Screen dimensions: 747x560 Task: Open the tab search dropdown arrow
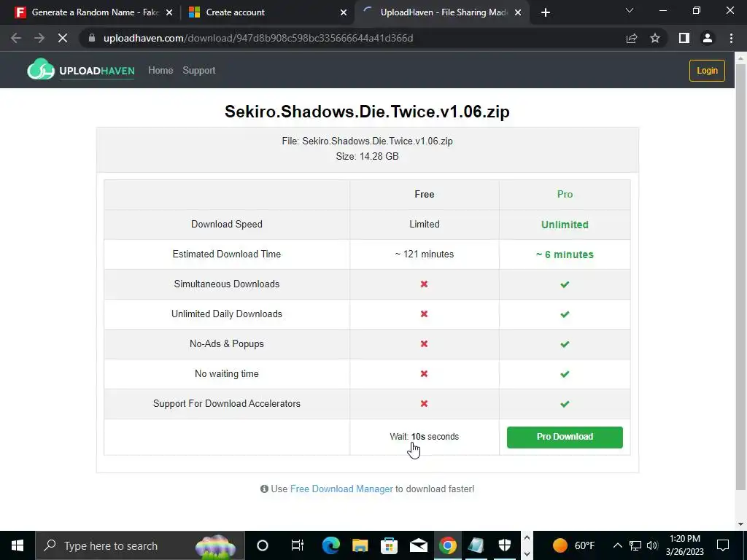coord(630,10)
